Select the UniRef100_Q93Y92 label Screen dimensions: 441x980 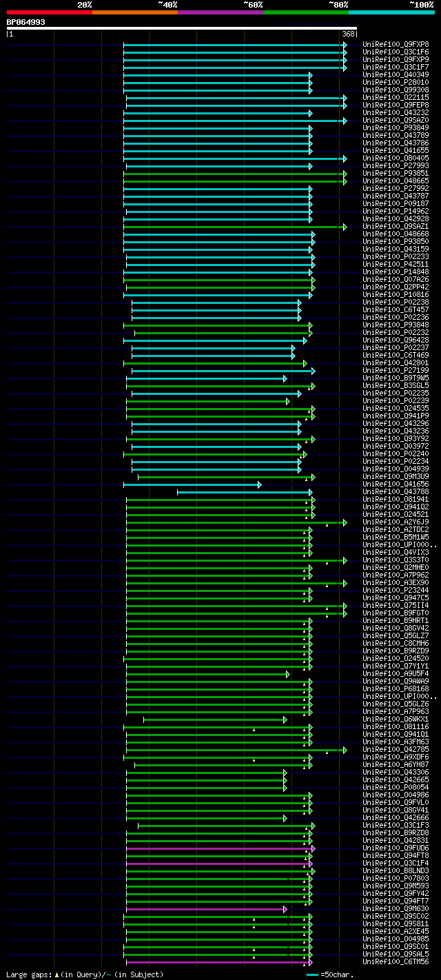[x=396, y=438]
